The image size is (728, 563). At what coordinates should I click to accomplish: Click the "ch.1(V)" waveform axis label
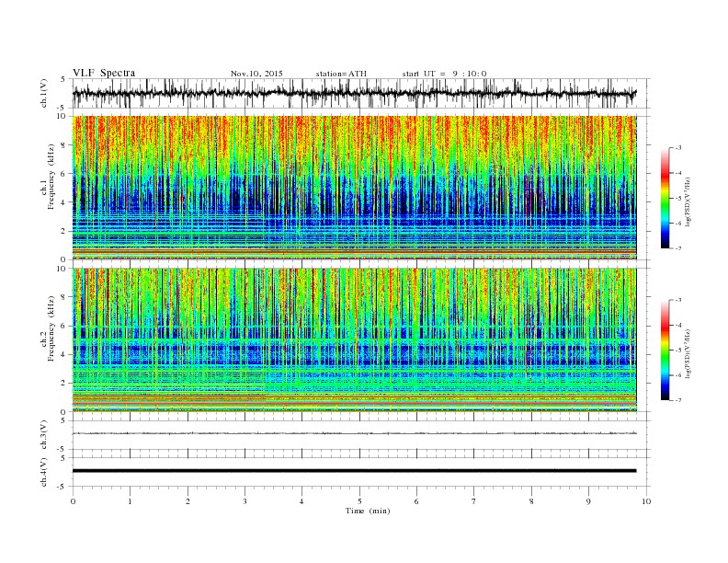pos(44,94)
